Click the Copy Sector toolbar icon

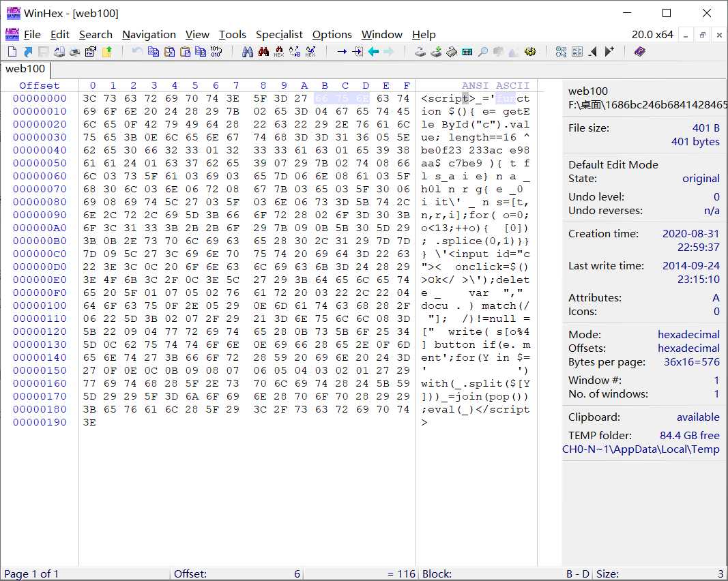click(x=154, y=52)
